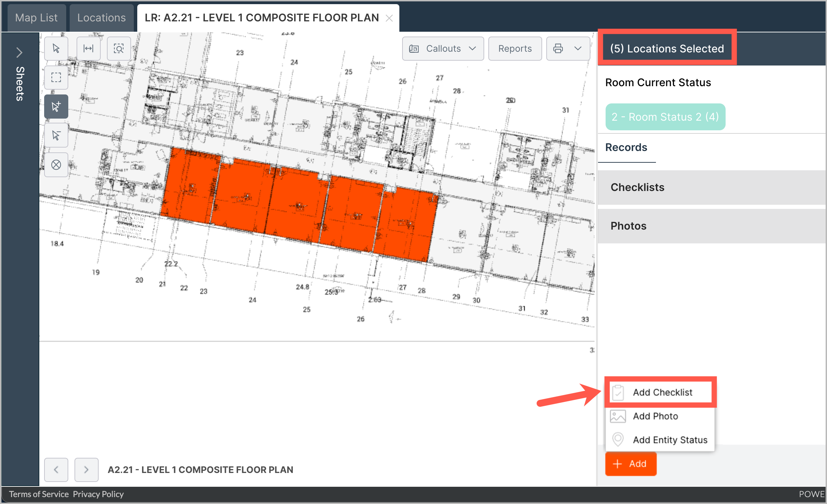Viewport: 827px width, 504px height.
Task: Open the Locations tab
Action: (101, 18)
